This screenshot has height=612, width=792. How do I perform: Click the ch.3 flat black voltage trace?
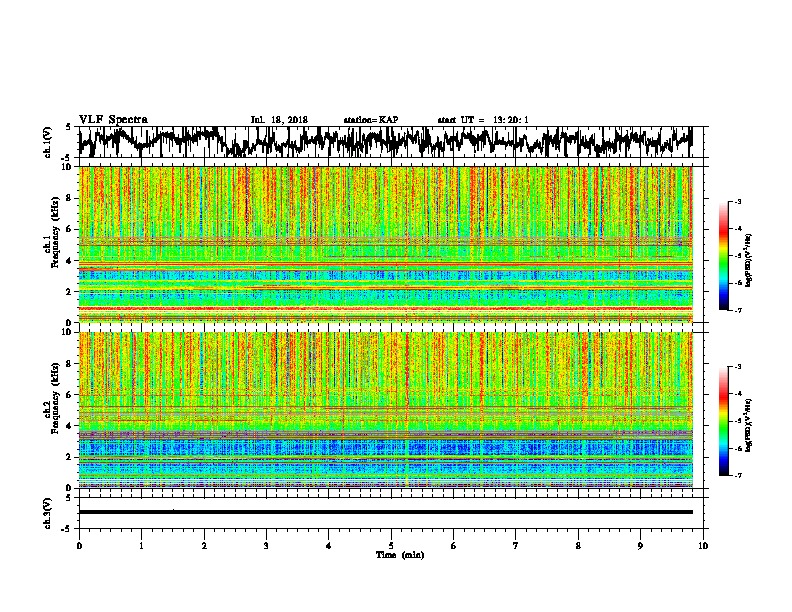pos(386,512)
